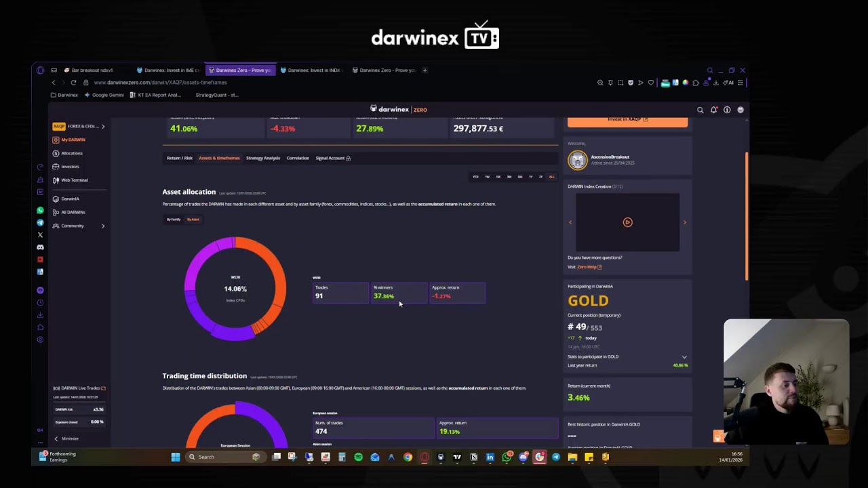
Task: Open the notifications bell
Action: (714, 110)
